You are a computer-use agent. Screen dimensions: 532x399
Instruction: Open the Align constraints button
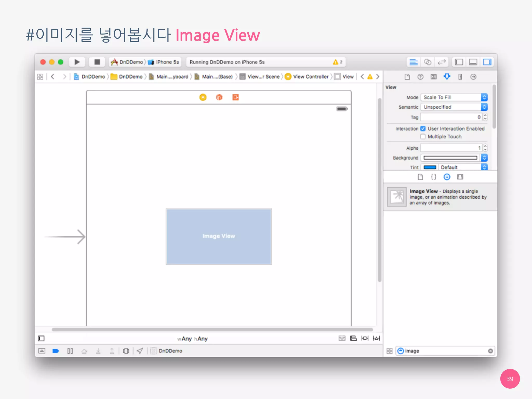coord(353,338)
